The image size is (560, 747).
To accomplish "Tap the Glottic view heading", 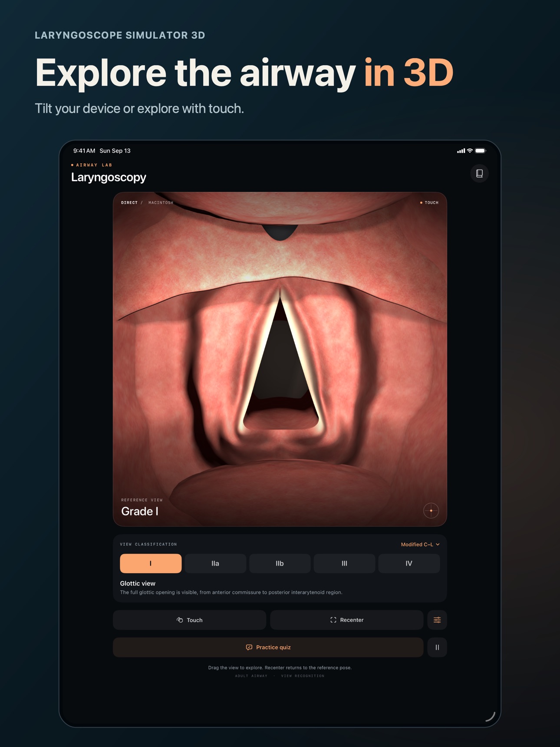I will [x=138, y=583].
